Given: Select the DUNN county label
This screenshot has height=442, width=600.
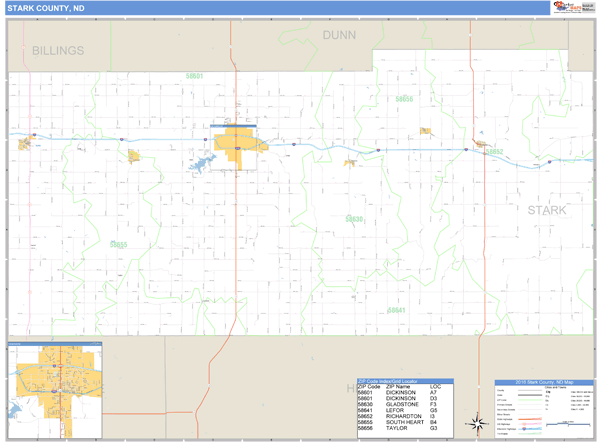Looking at the screenshot, I should (339, 35).
